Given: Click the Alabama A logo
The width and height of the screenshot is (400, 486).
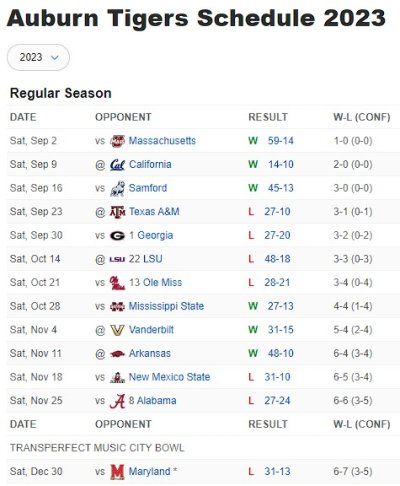Looking at the screenshot, I should pyautogui.click(x=117, y=401).
